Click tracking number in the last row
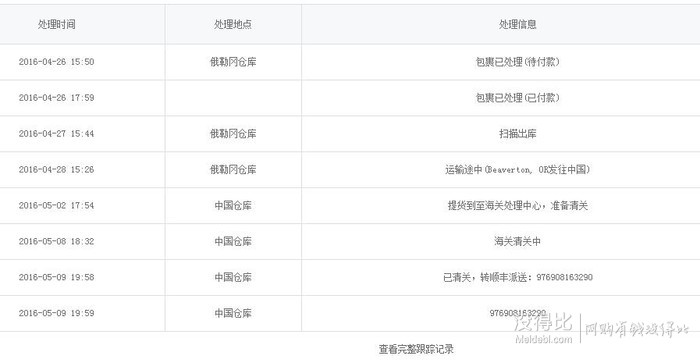This screenshot has height=363, width=700. pyautogui.click(x=517, y=313)
